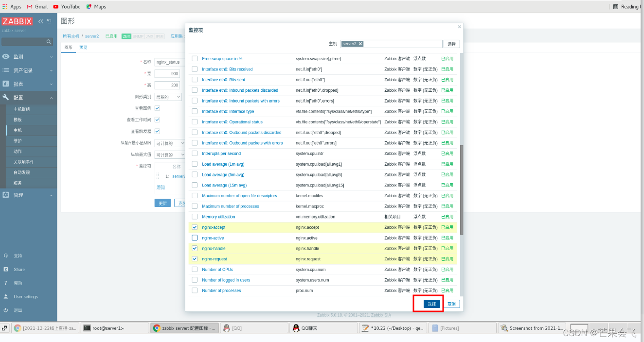644x342 pixels.
Task: Open the 图形类别 dropdown
Action: (x=168, y=97)
